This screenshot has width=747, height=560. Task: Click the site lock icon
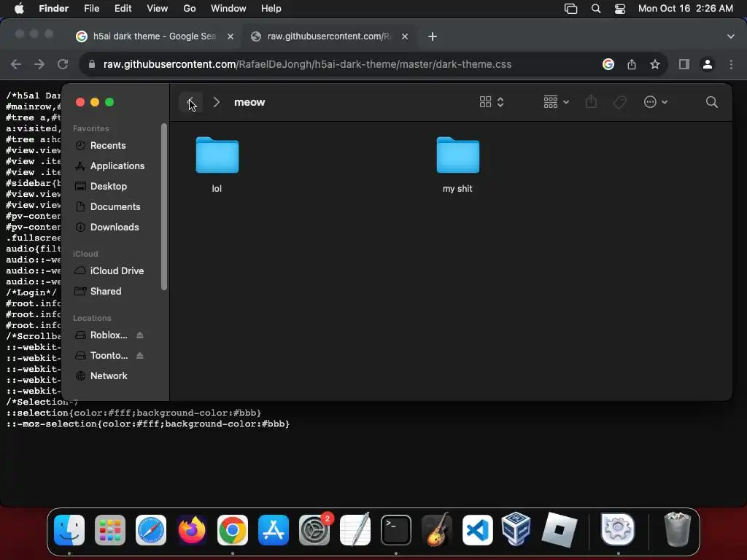tap(92, 64)
